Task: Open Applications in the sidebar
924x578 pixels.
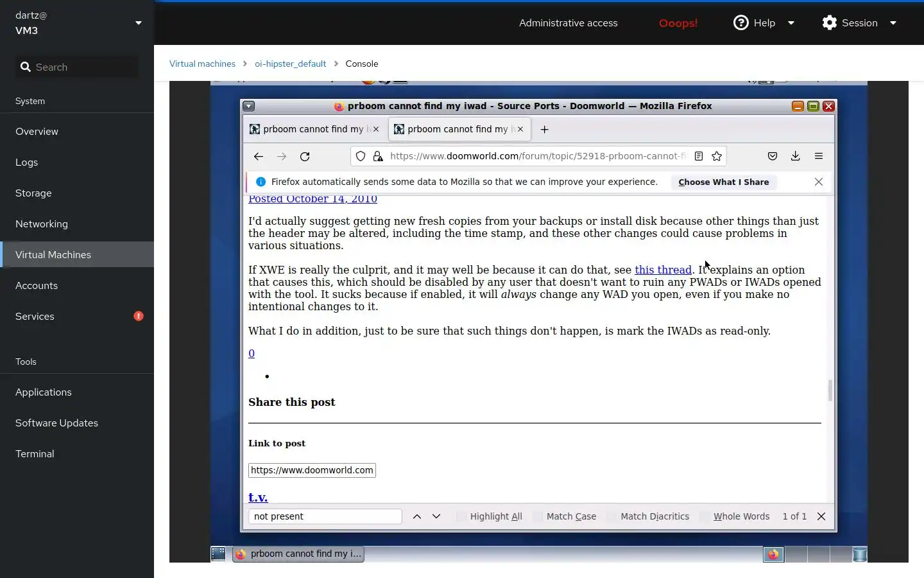Action: [77, 392]
